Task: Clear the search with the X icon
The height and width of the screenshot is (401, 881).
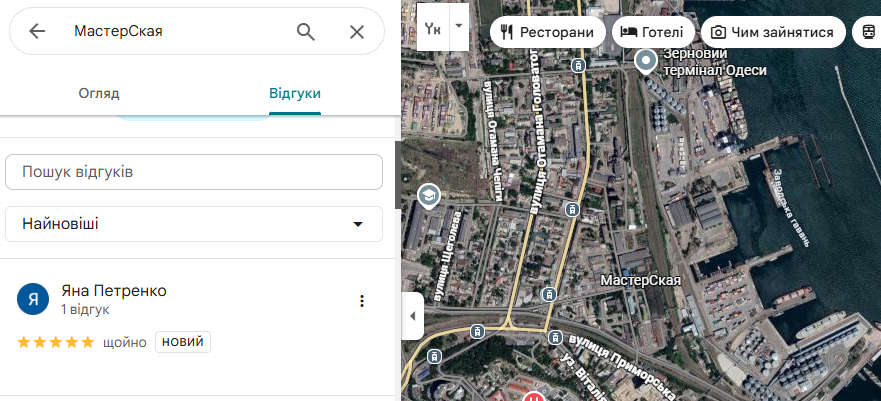Action: [x=357, y=32]
